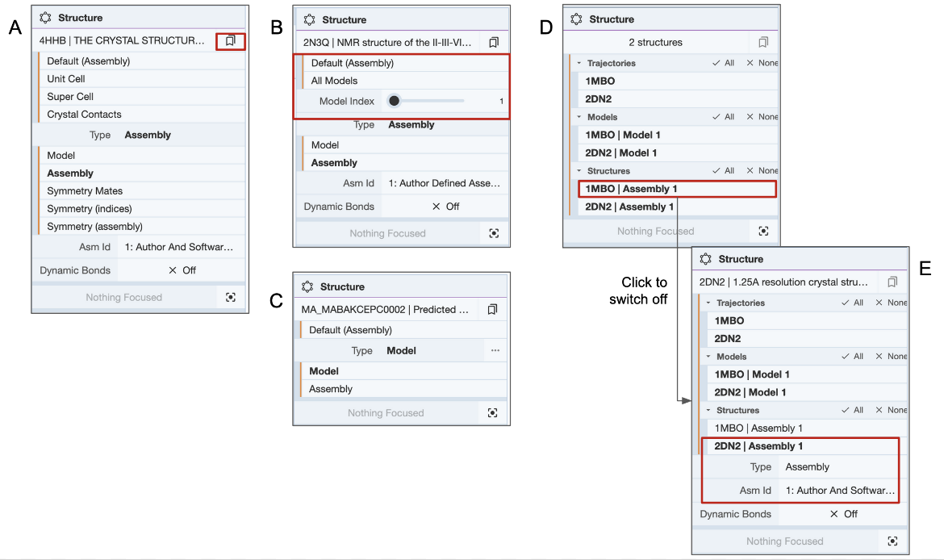Adjust the Model Index slider handle
The height and width of the screenshot is (560, 944).
(394, 101)
